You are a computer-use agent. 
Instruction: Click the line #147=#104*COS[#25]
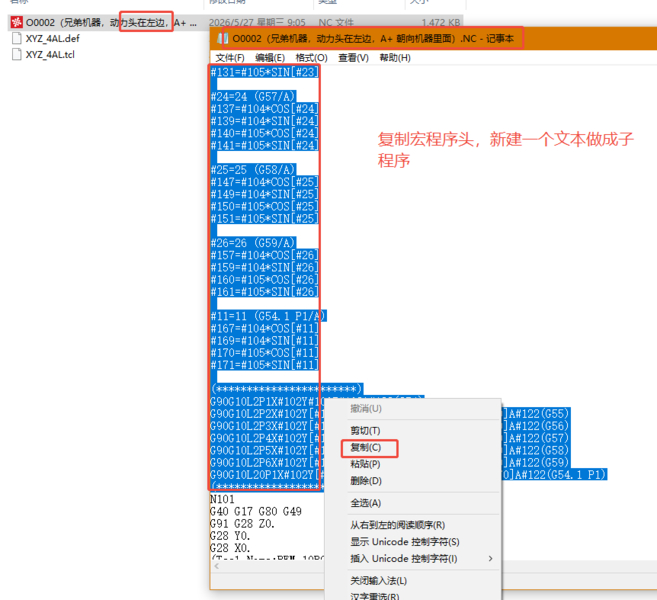coord(264,182)
